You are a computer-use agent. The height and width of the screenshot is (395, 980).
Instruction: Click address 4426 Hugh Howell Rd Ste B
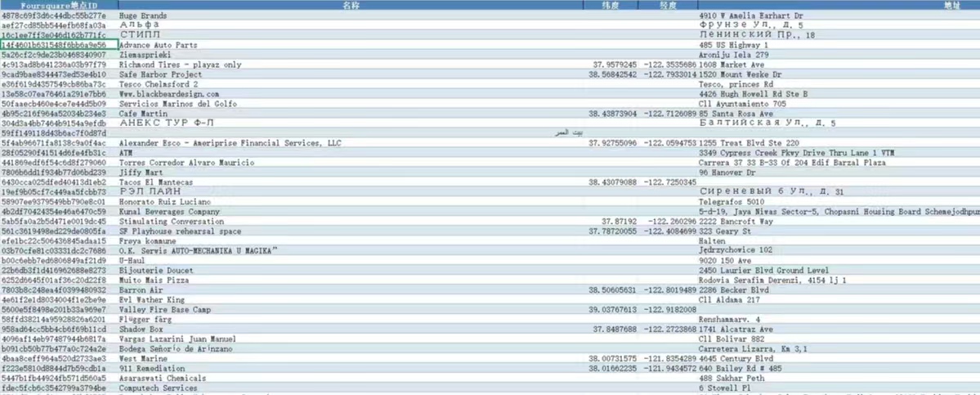pyautogui.click(x=753, y=94)
